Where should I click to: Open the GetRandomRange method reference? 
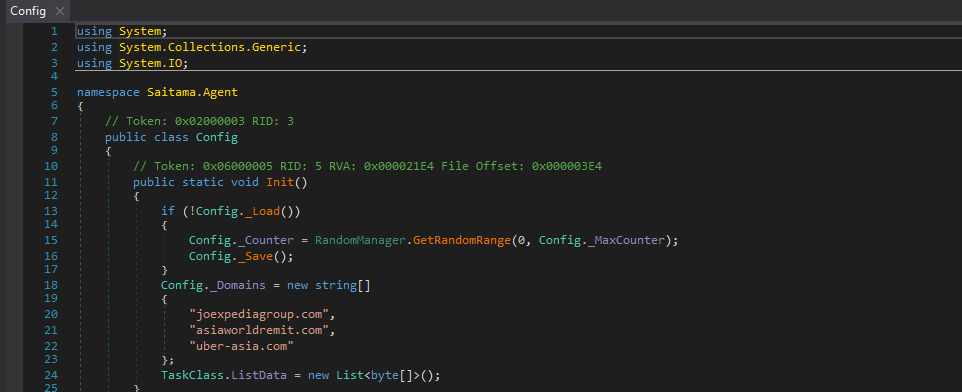(x=462, y=240)
